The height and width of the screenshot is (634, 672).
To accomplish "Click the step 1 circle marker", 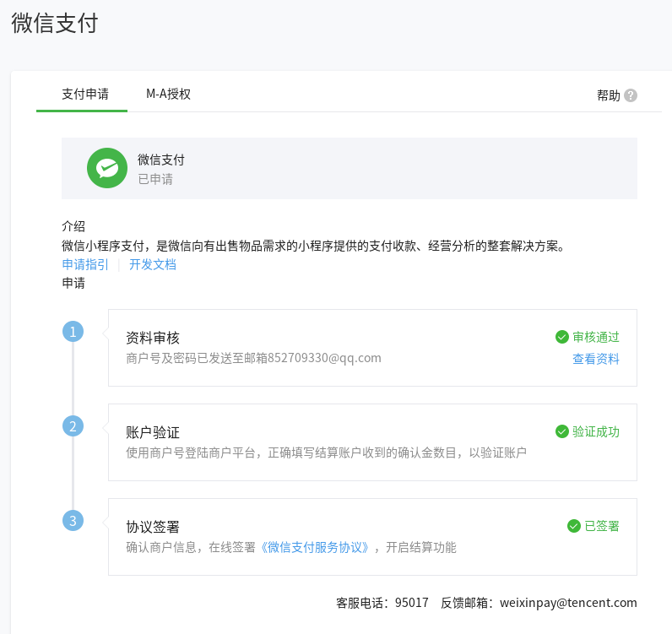I will click(x=73, y=332).
